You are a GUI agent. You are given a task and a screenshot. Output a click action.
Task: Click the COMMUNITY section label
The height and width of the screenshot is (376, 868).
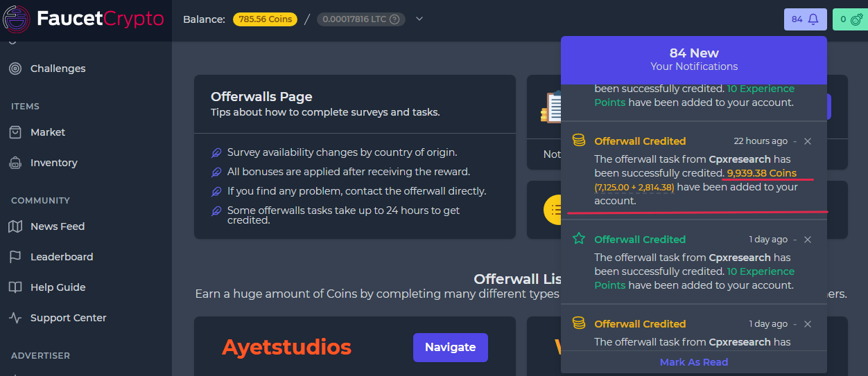[40, 201]
